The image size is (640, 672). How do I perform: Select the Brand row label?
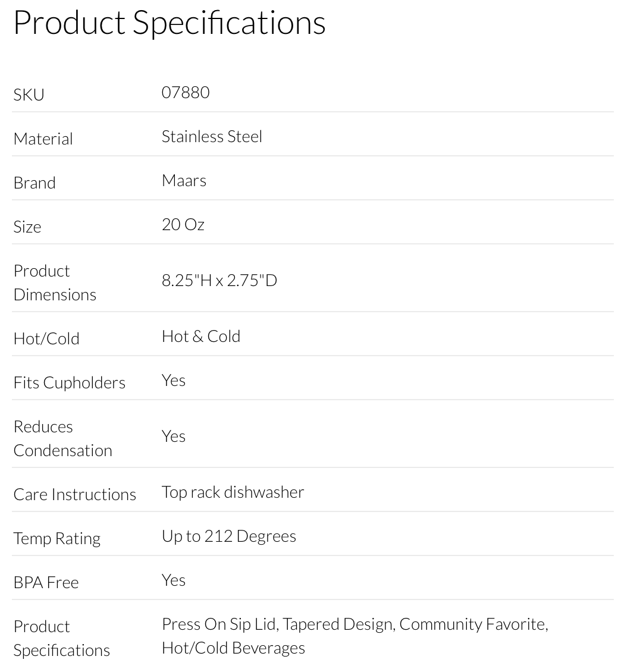pyautogui.click(x=34, y=183)
